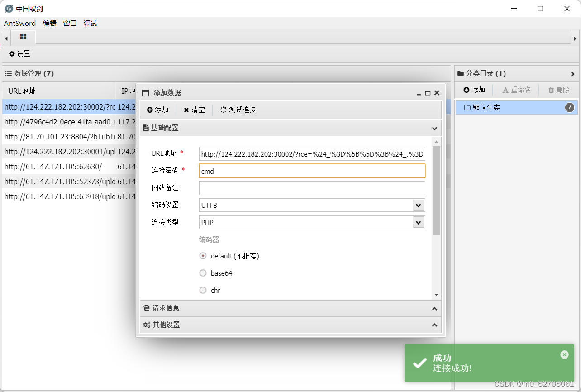
Task: Open the AntSword menu
Action: [20, 24]
